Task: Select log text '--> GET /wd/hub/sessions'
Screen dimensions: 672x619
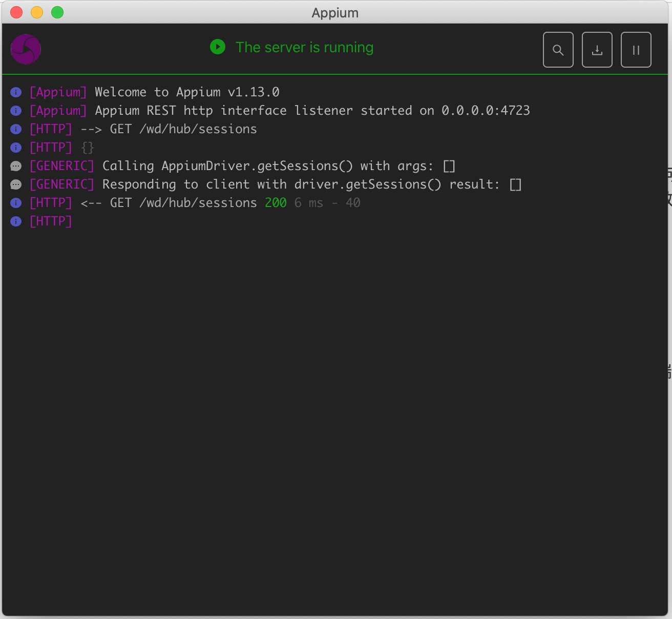Action: [x=169, y=129]
